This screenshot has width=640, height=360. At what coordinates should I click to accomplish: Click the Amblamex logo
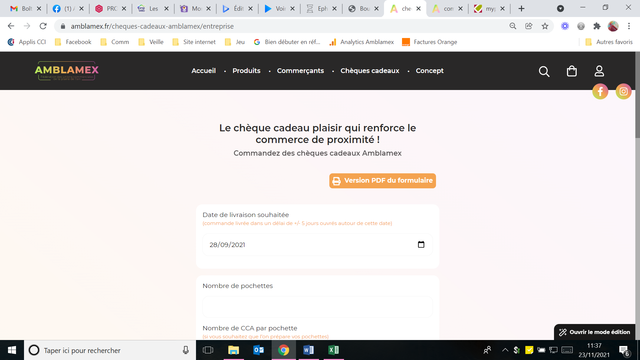(67, 71)
